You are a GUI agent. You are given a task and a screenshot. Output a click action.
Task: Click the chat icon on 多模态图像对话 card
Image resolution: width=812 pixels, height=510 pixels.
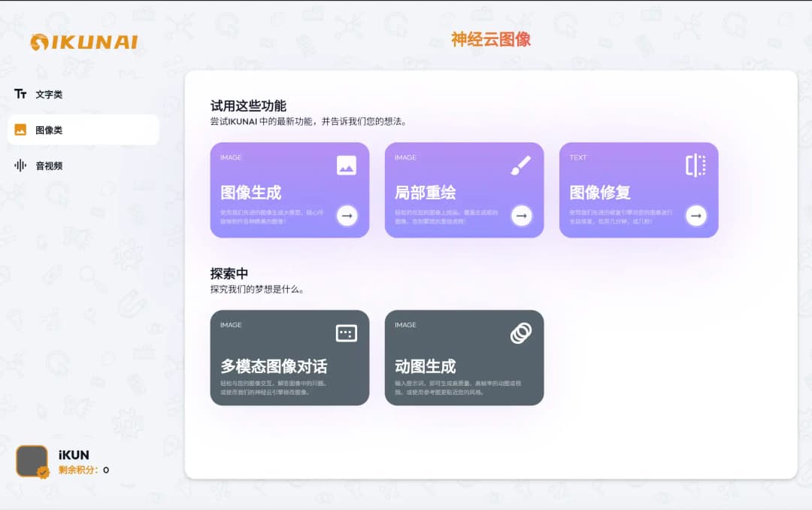(x=345, y=332)
